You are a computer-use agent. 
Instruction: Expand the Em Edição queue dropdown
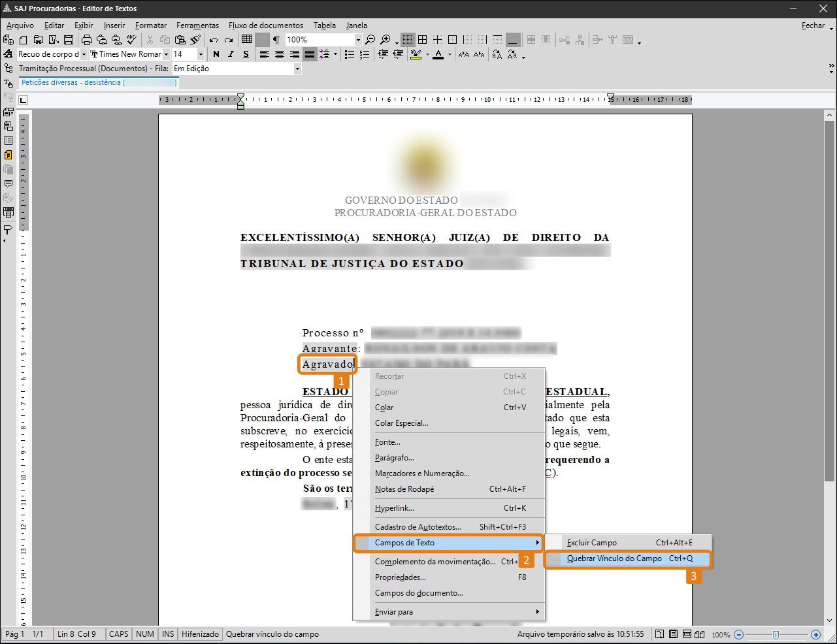297,69
